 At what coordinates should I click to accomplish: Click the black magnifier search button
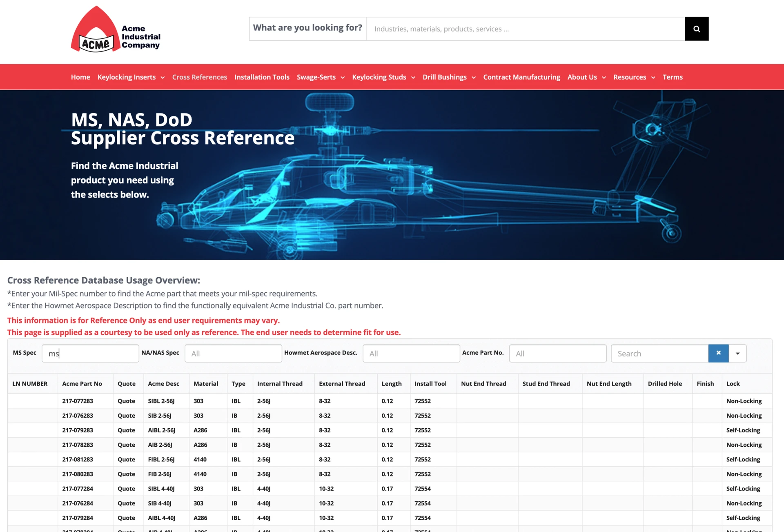(x=697, y=29)
